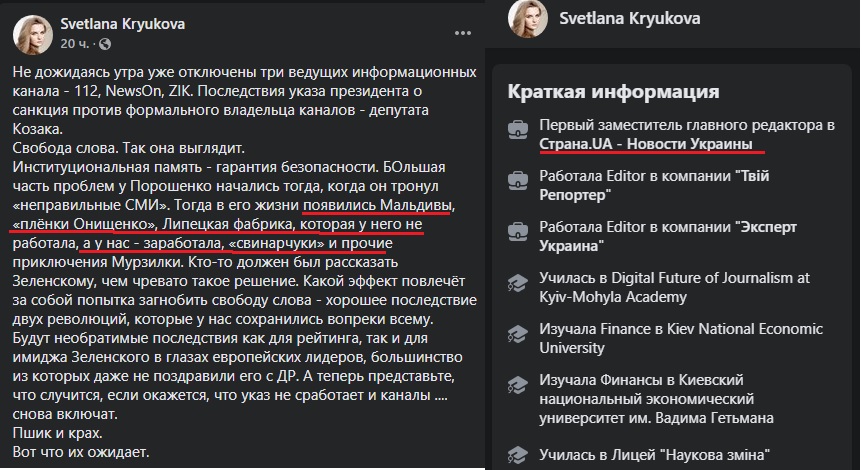Click the word '«свинарчуки»' in the post
This screenshot has width=863, height=470.
[277, 243]
